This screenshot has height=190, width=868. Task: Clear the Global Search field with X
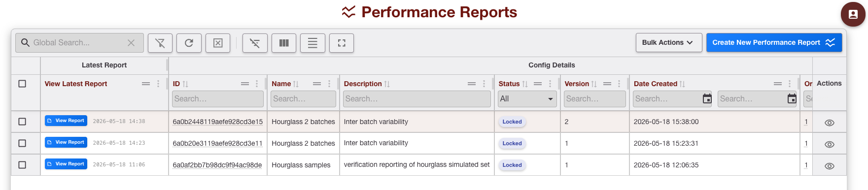[x=131, y=43]
